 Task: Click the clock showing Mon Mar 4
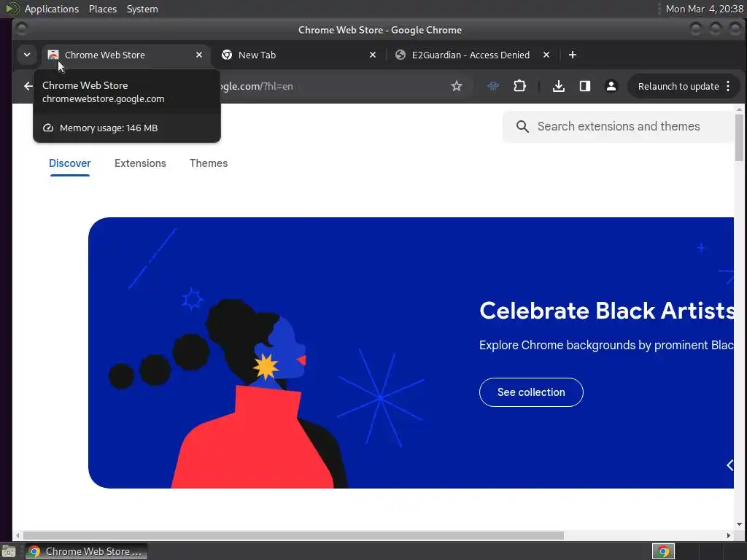point(704,9)
